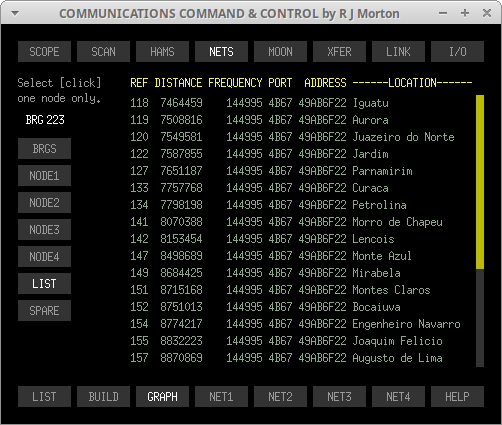Image resolution: width=502 pixels, height=425 pixels.
Task: Select node row 122 Jardim
Action: tap(259, 154)
